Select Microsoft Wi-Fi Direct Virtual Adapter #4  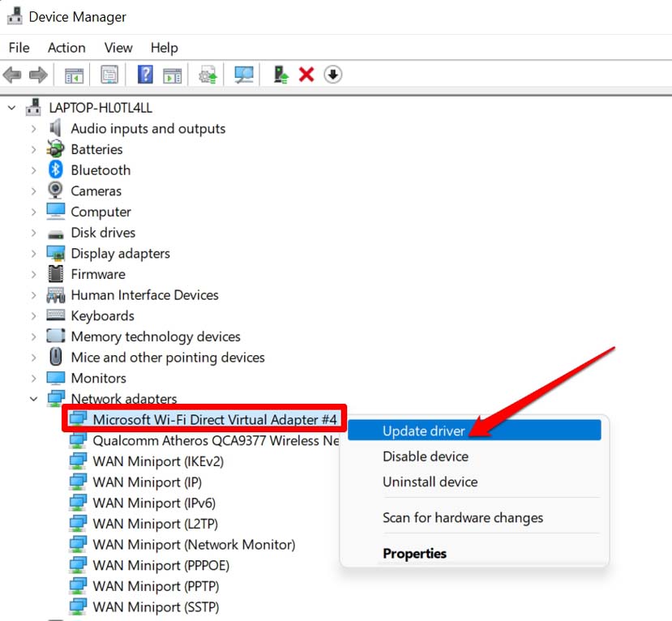[214, 419]
